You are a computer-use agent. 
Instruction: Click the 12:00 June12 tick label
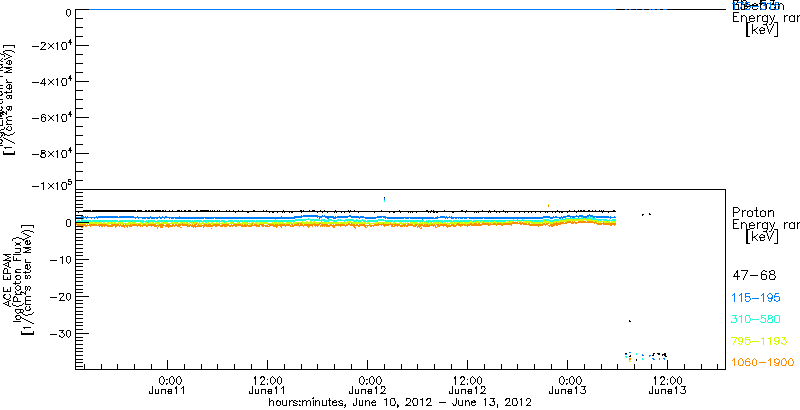click(x=467, y=385)
